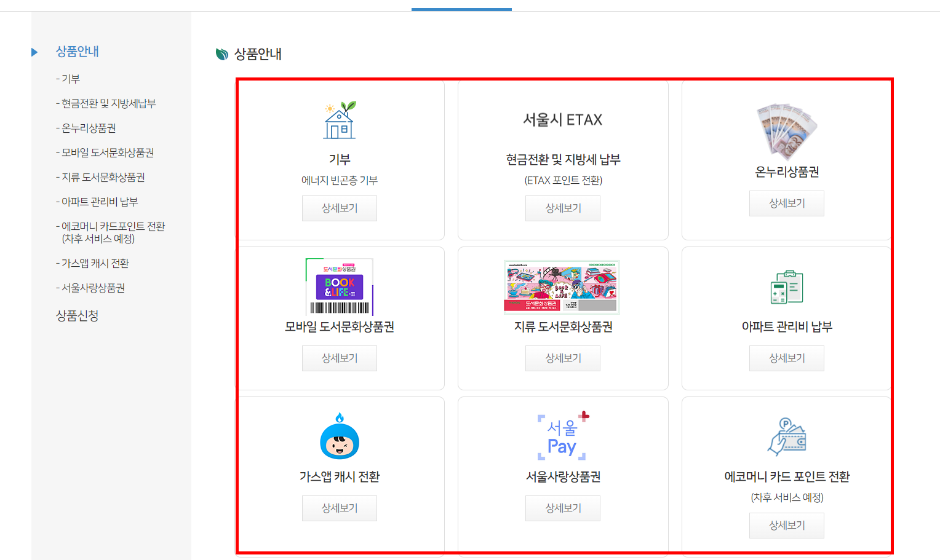
Task: Go to 서울사랑상품권 sidebar link
Action: 90,288
